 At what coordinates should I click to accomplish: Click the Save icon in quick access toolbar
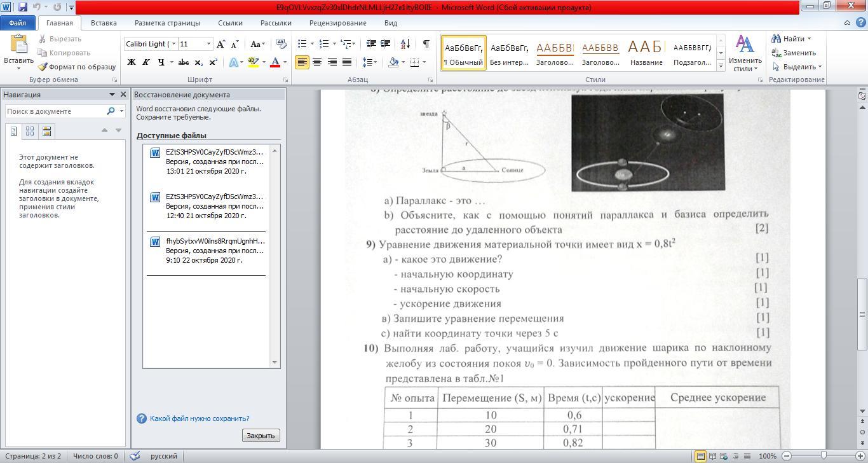pyautogui.click(x=23, y=8)
